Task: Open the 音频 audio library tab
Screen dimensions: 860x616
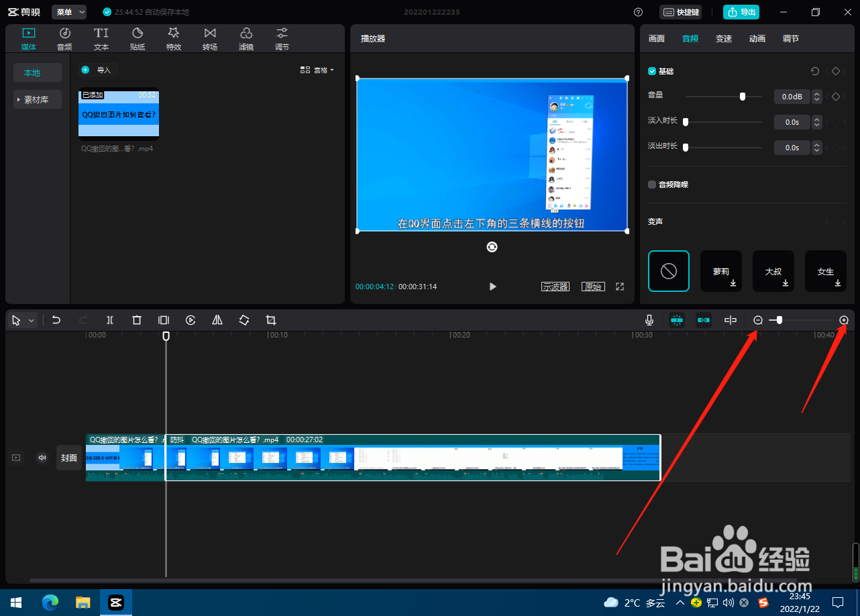Action: [64, 39]
